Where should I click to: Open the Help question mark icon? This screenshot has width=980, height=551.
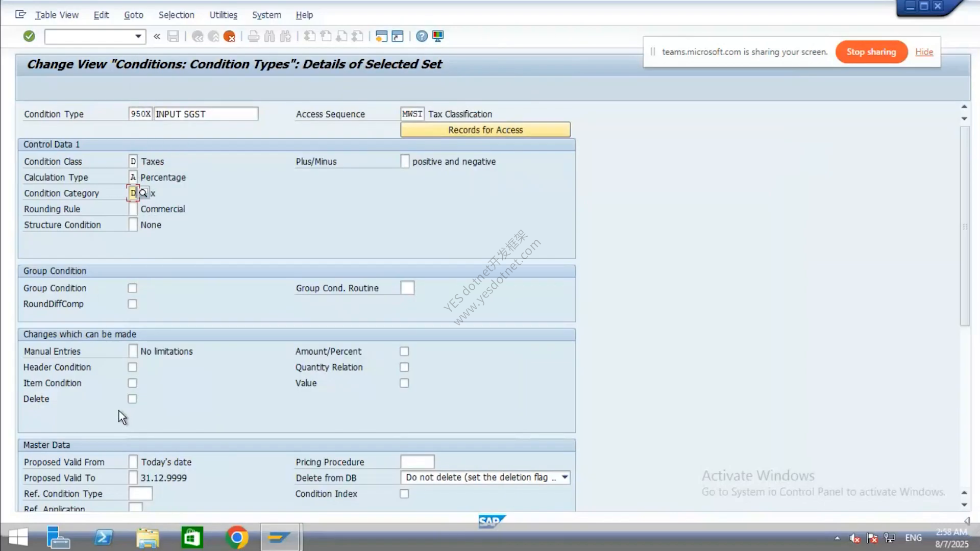tap(422, 36)
